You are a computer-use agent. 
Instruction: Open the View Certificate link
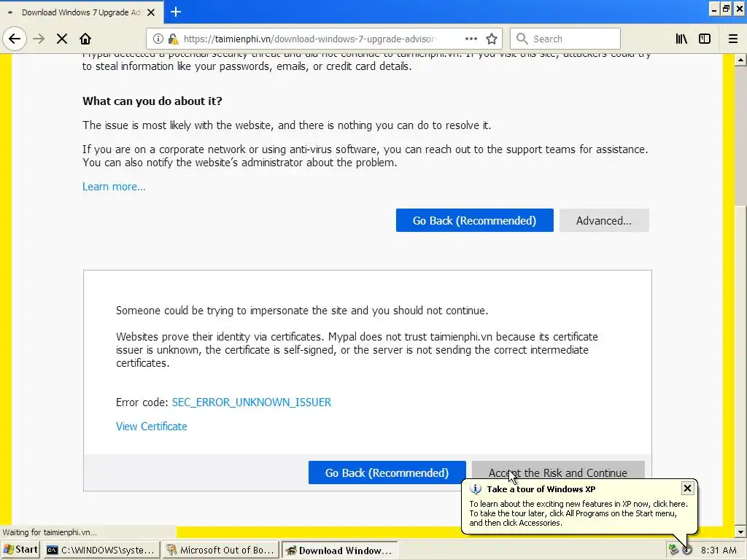[x=152, y=427]
